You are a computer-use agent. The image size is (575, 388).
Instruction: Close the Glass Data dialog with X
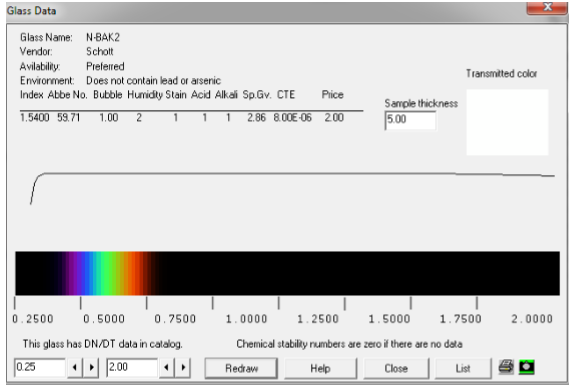click(547, 7)
